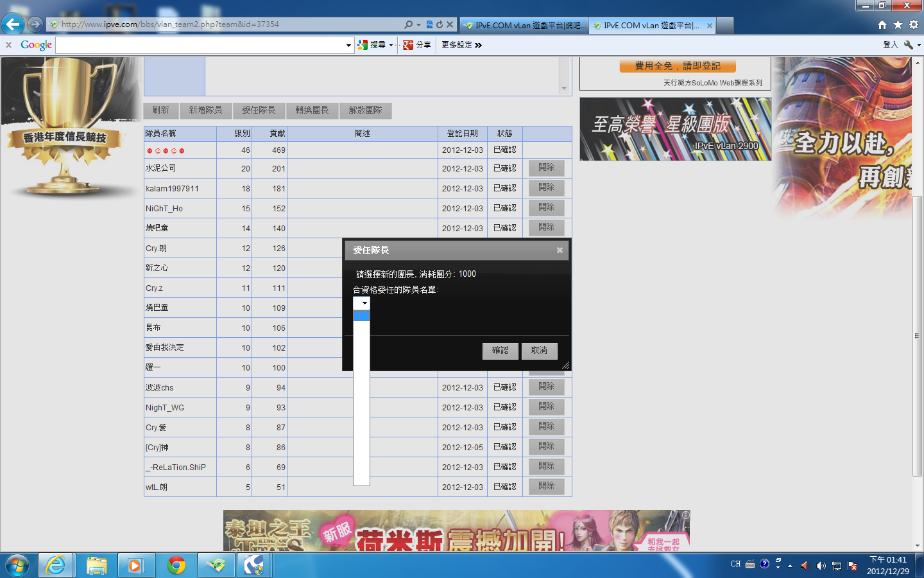Click the green map-like taskbar icon
Viewport: 924px width, 578px height.
[x=216, y=565]
